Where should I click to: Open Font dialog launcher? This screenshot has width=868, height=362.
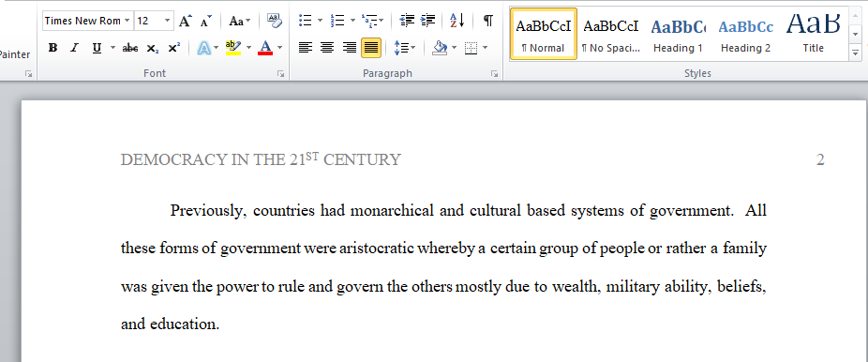[280, 73]
